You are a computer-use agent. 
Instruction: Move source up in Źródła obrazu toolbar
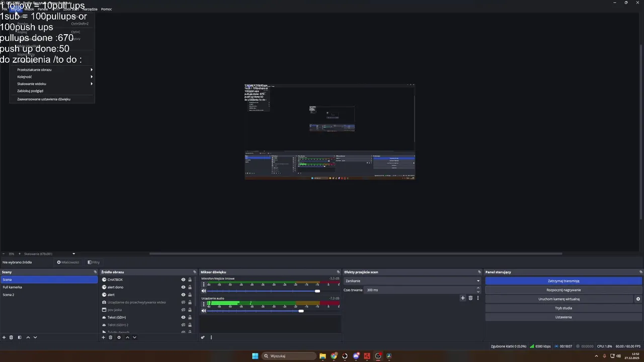(127, 337)
